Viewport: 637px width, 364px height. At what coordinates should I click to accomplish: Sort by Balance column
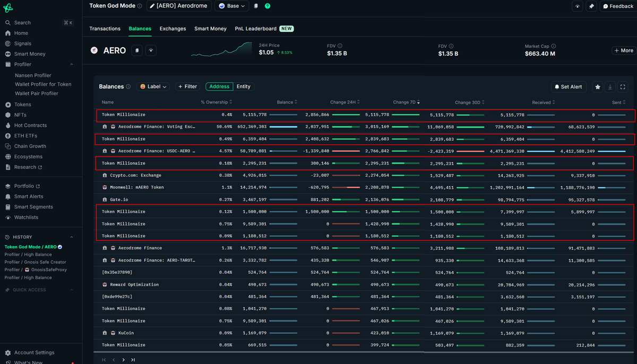point(287,102)
